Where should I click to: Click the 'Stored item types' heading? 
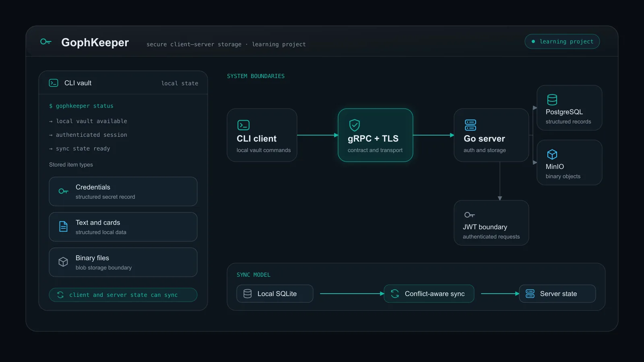tap(71, 165)
